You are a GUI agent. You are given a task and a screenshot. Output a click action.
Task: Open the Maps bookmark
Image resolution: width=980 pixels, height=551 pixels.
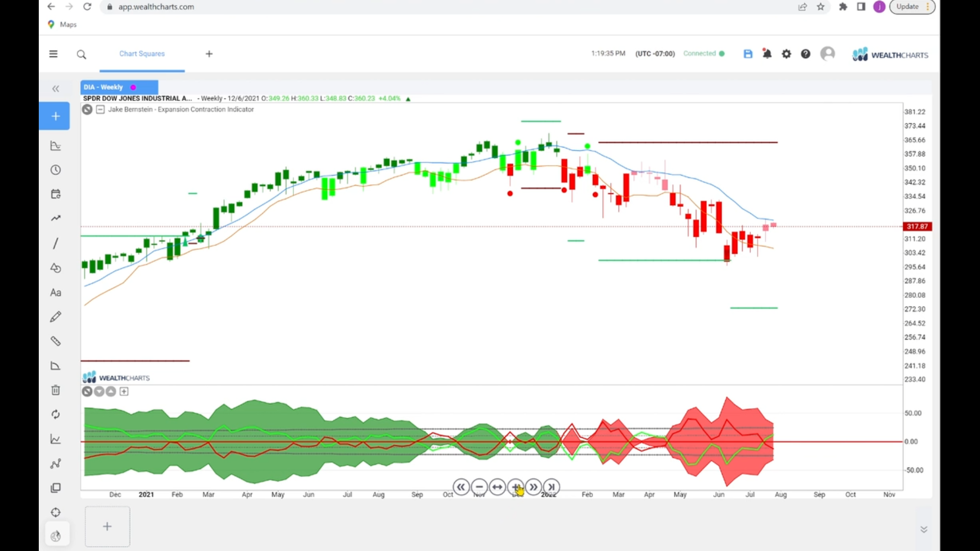62,24
